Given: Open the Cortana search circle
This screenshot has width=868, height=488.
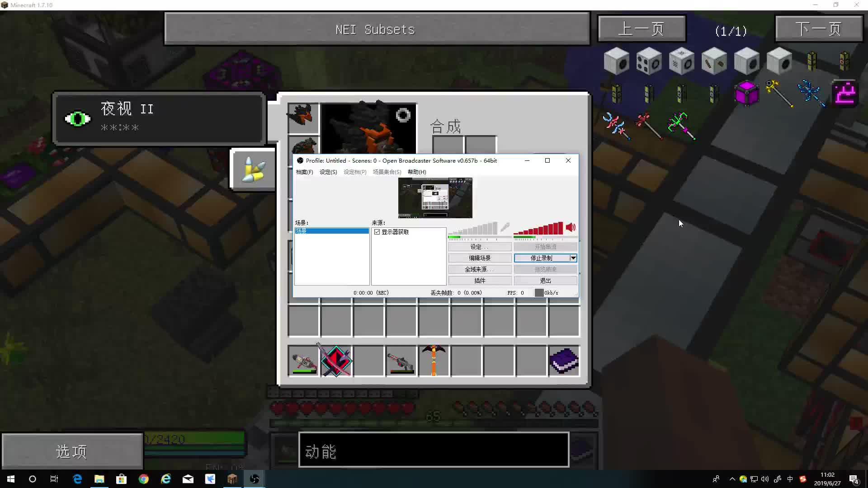Looking at the screenshot, I should (x=33, y=479).
